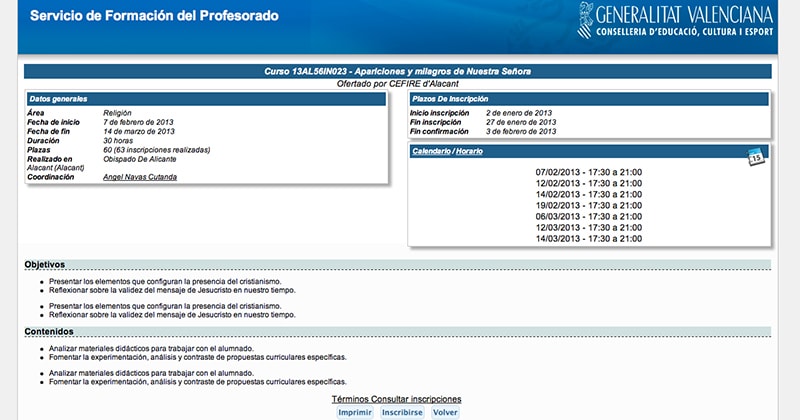Click the Curso 13AL56IN023 title bar
The image size is (800, 420).
(398, 72)
